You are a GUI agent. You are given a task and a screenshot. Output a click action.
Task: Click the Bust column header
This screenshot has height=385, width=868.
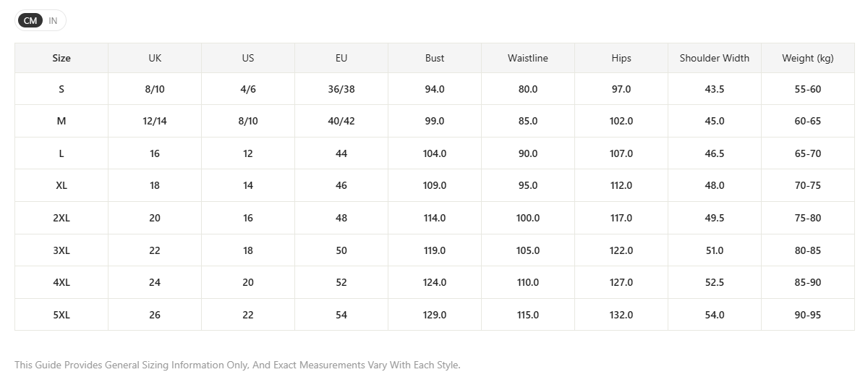coord(435,58)
